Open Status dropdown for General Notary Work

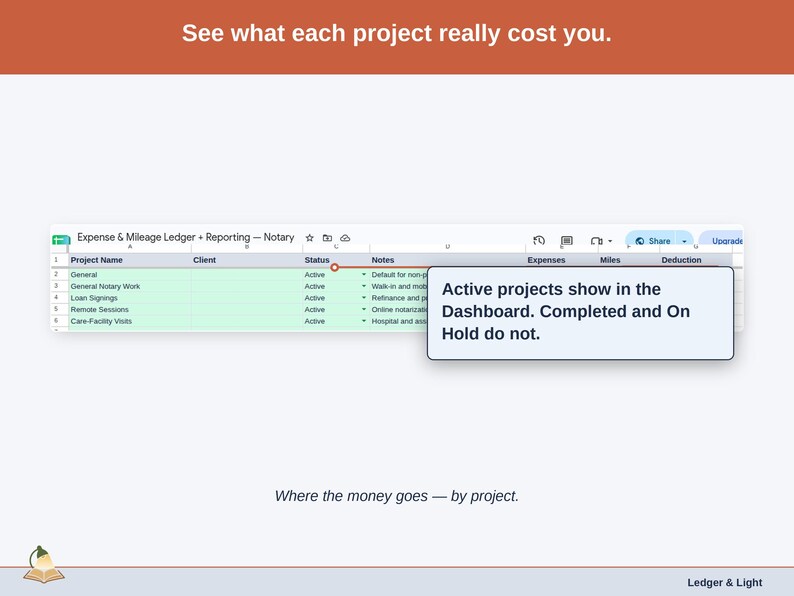[x=364, y=286]
